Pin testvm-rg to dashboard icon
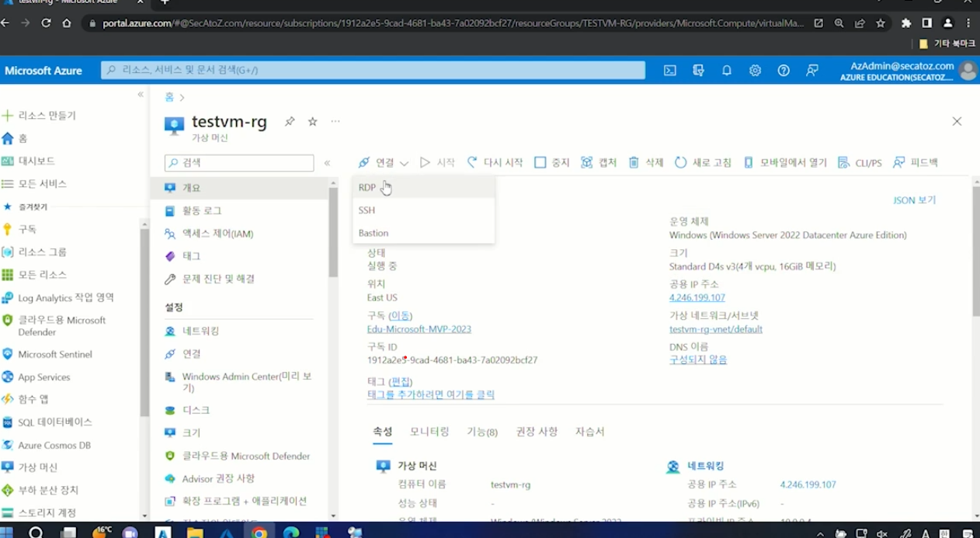This screenshot has height=538, width=980. [290, 122]
